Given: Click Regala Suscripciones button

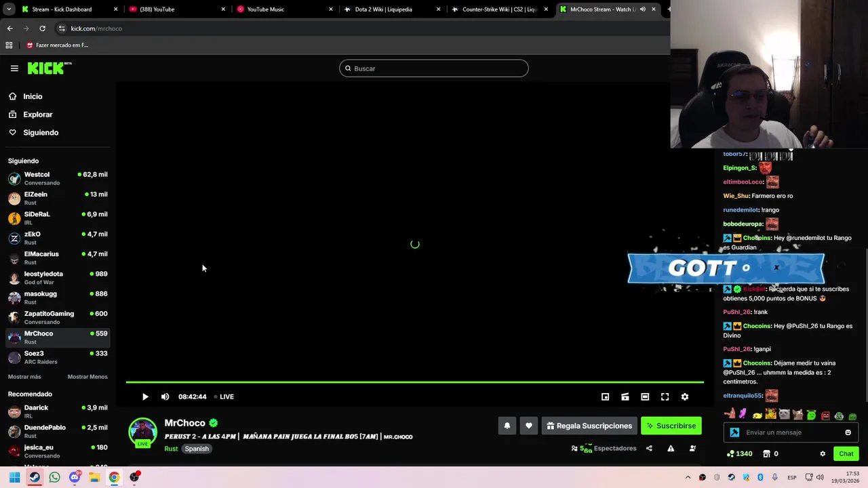Looking at the screenshot, I should click(589, 426).
